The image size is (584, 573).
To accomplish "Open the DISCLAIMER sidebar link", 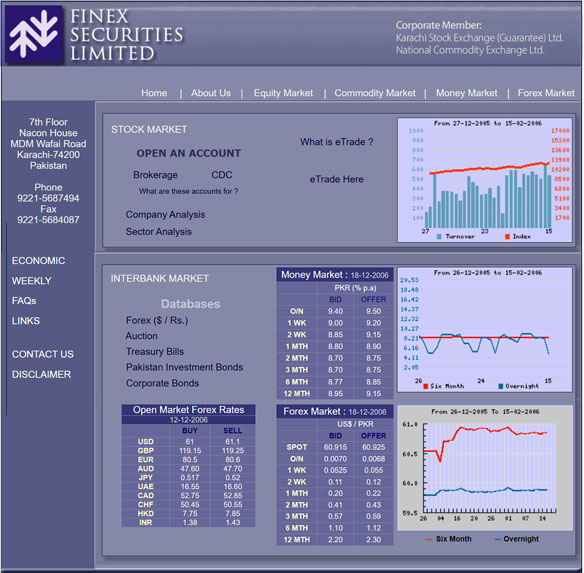I will pyautogui.click(x=41, y=374).
